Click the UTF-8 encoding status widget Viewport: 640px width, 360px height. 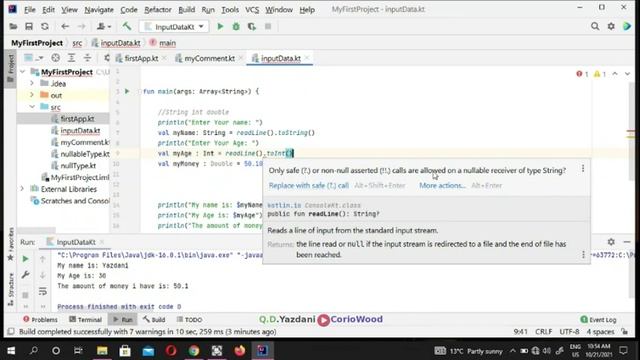click(x=569, y=331)
